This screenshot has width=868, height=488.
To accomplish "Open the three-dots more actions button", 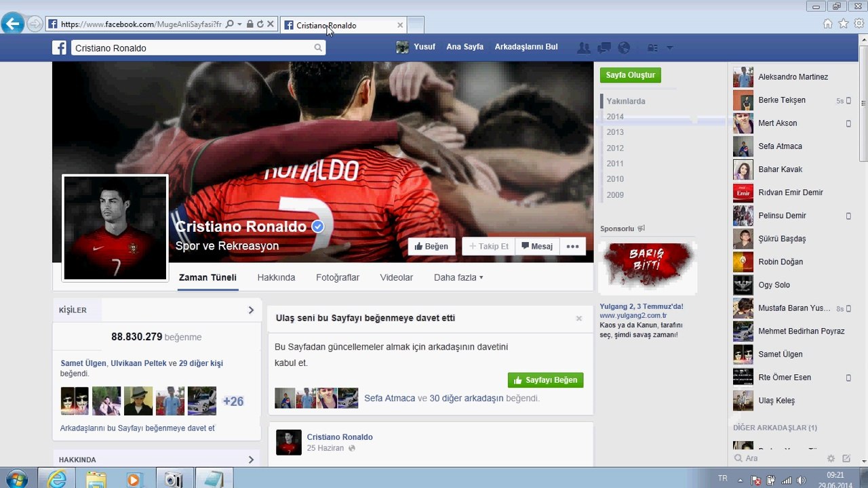I will pyautogui.click(x=572, y=247).
